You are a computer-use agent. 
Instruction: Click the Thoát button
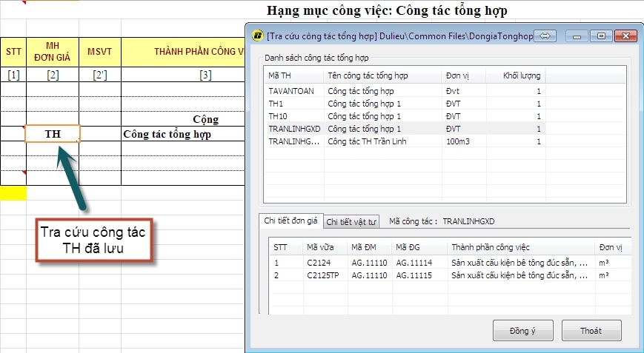(591, 331)
